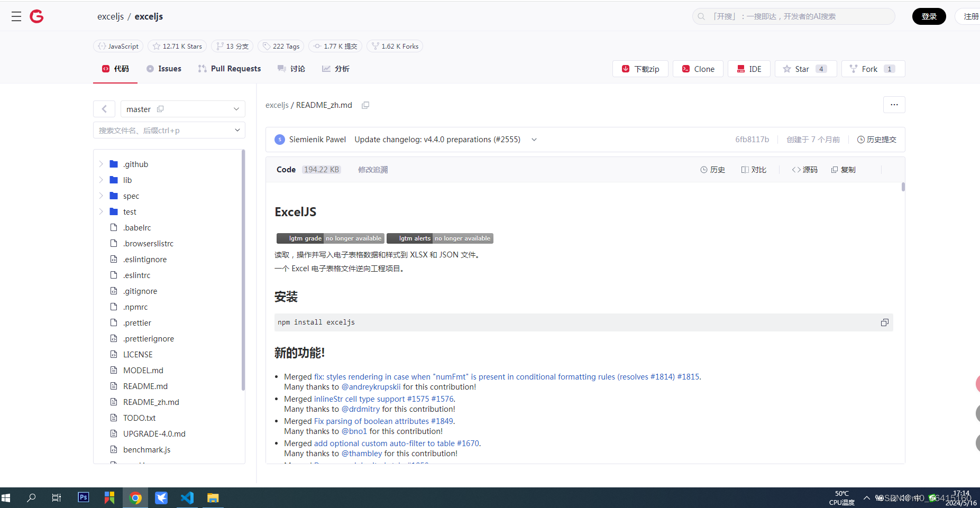
Task: Expand the .github folder
Action: pos(101,164)
